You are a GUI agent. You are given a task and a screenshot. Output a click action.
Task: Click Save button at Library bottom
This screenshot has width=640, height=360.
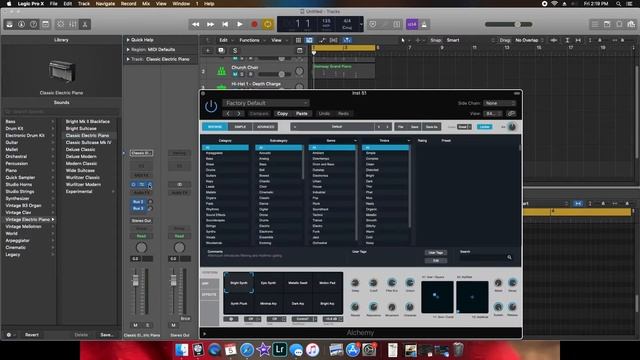[107, 335]
